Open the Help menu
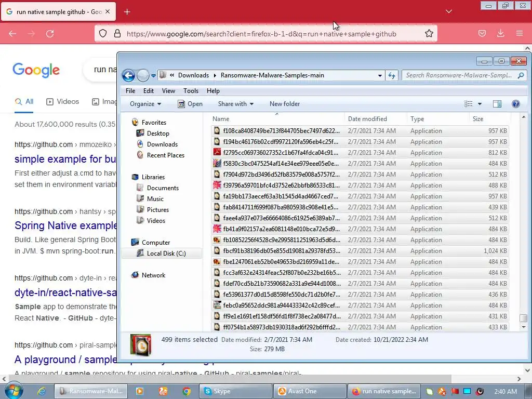This screenshot has height=399, width=532. click(x=213, y=90)
